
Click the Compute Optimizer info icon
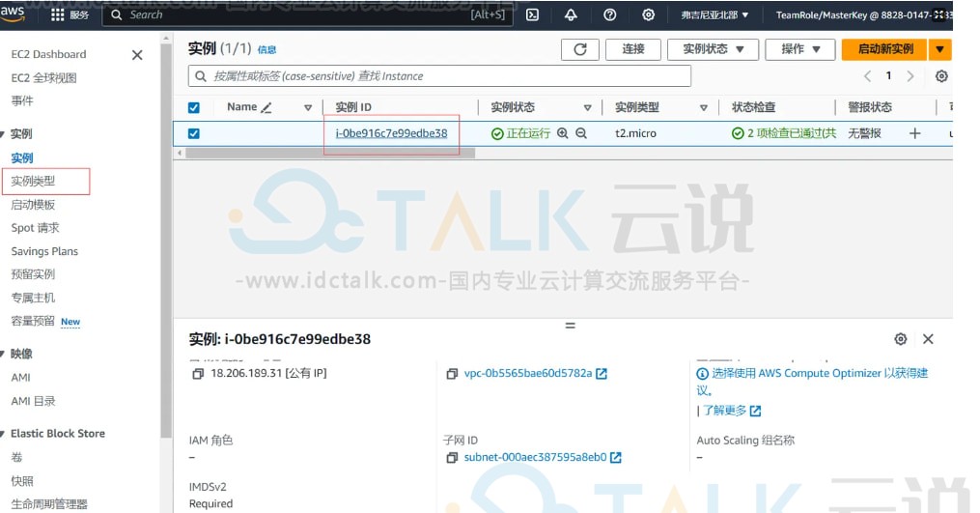coord(703,374)
